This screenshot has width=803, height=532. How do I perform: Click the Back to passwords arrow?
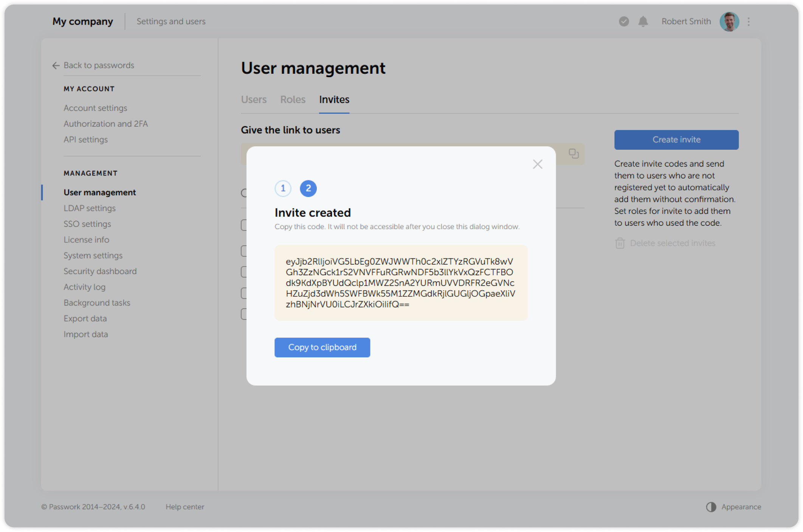[x=56, y=65]
